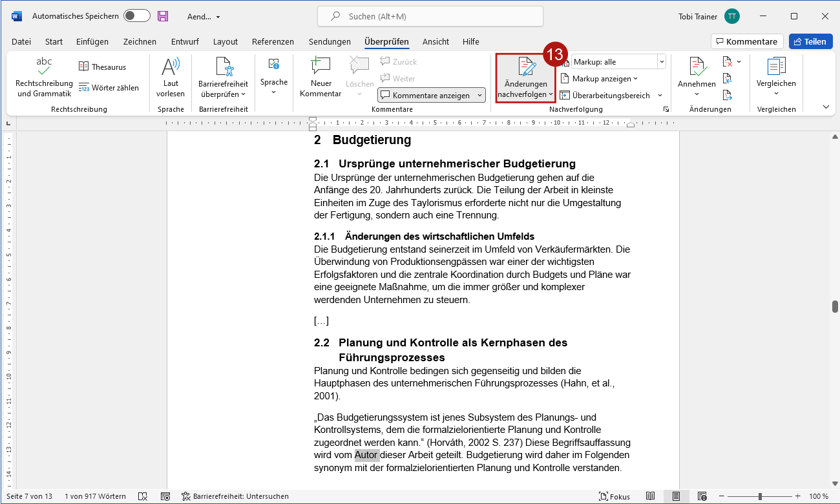Click the Laut vorlesen icon
The height and width of the screenshot is (504, 840).
[171, 67]
